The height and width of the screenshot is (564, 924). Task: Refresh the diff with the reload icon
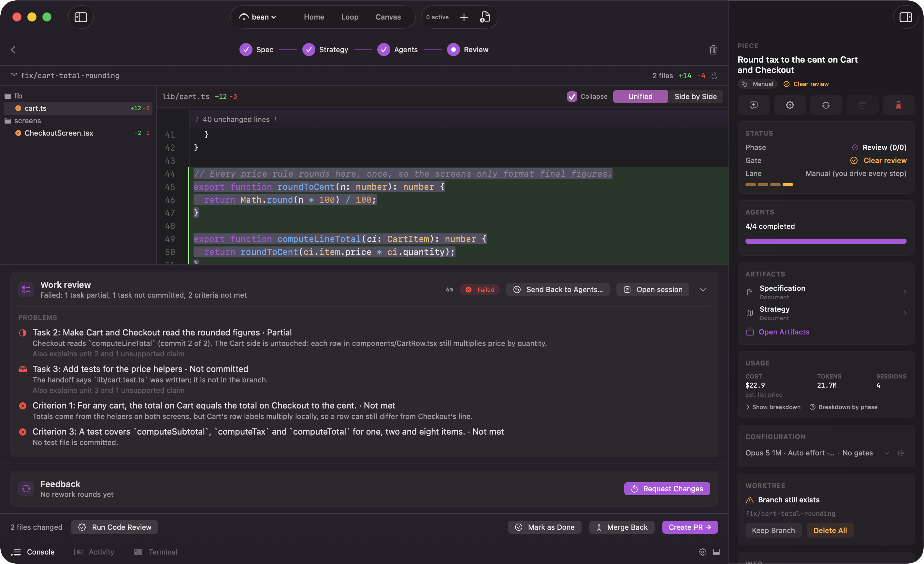point(715,76)
